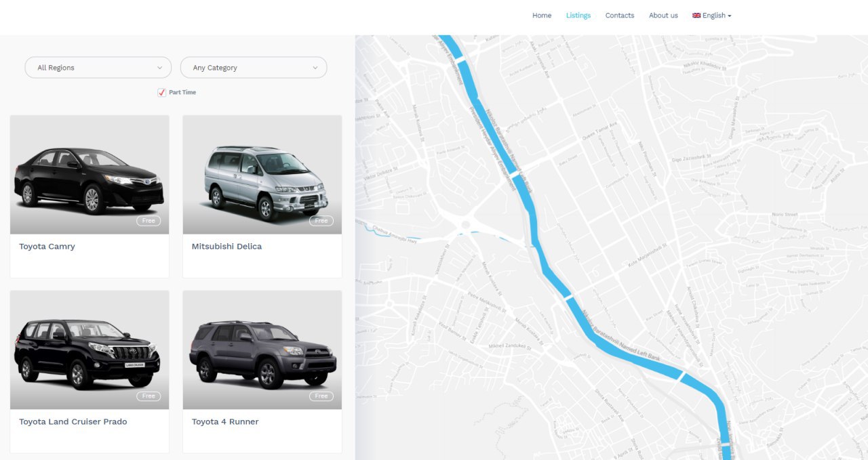Open the Toyota Camry photo
This screenshot has width=868, height=460.
click(90, 175)
